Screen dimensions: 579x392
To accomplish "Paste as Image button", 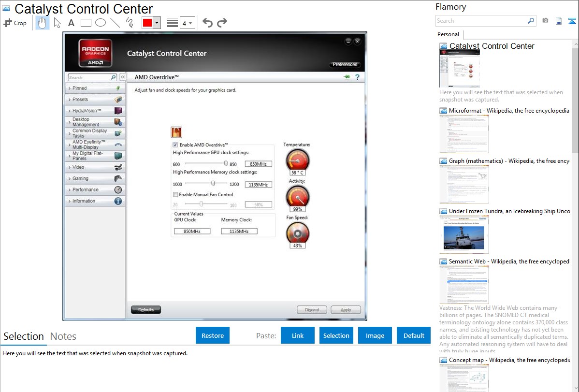I will (375, 335).
